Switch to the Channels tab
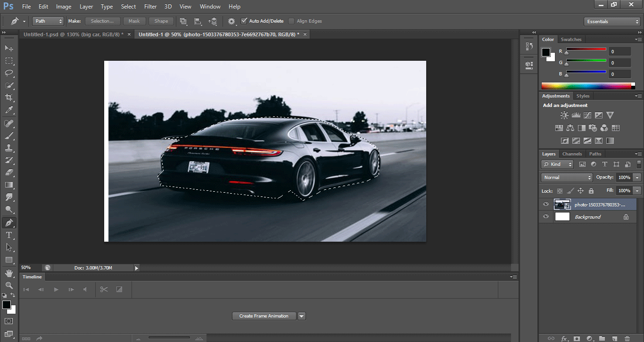Screen dimensions: 644x342 pos(572,154)
